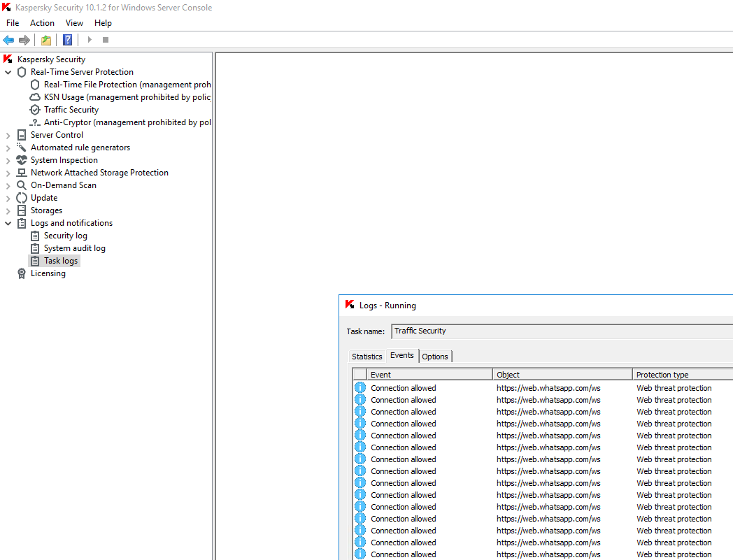Screen dimensions: 733x560
Task: Collapse the Real-Time Server Protection node
Action: [x=8, y=73]
